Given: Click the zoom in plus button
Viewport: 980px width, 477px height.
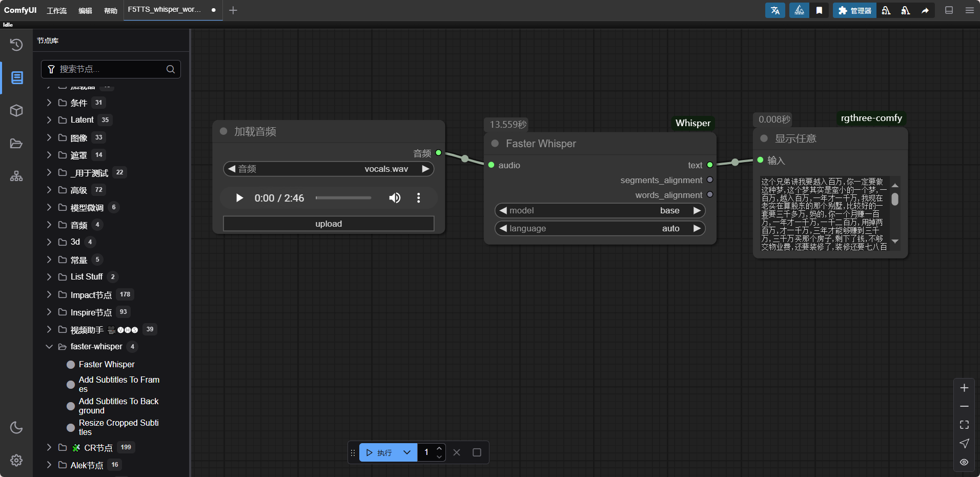Looking at the screenshot, I should point(964,388).
